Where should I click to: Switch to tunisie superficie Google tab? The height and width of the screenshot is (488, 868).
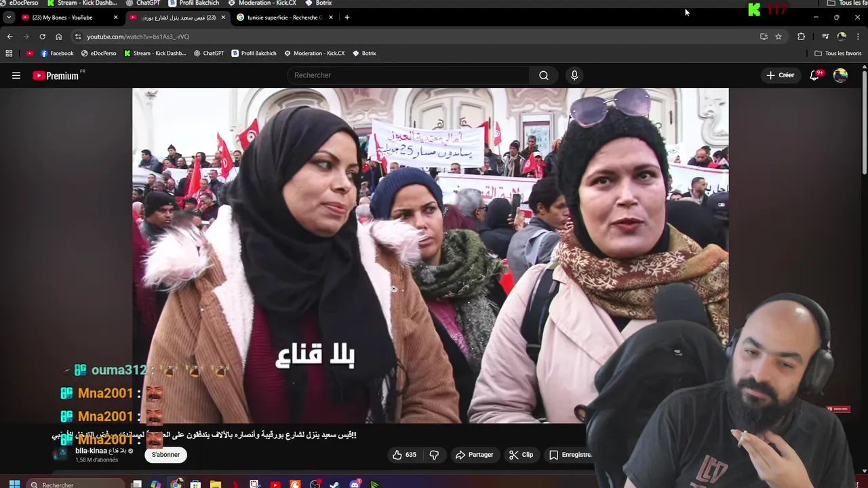pos(284,18)
